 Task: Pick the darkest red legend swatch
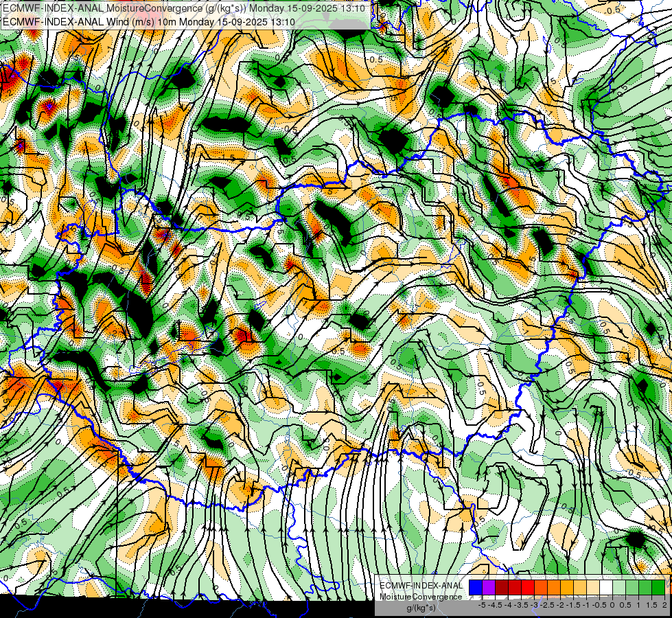[502, 588]
